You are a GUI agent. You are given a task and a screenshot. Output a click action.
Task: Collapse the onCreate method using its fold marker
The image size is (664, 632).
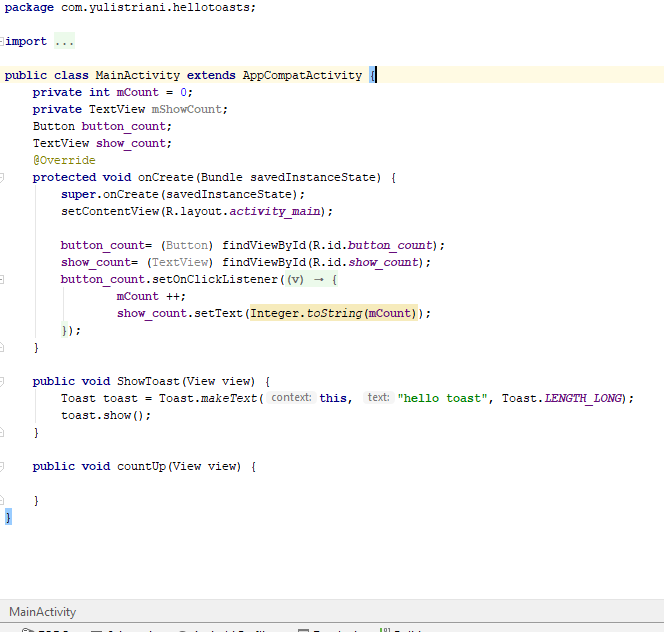click(x=2, y=177)
